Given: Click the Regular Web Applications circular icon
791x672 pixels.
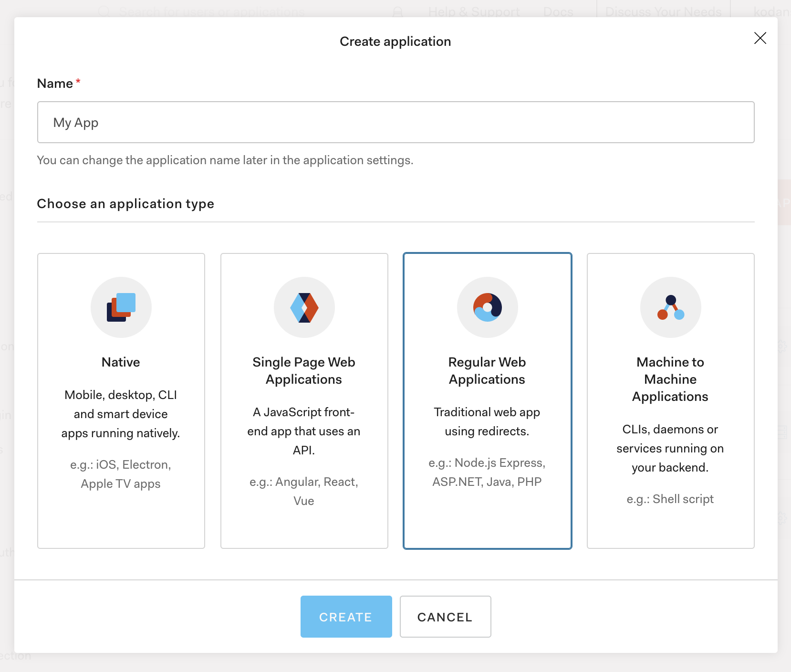Looking at the screenshot, I should (x=488, y=307).
